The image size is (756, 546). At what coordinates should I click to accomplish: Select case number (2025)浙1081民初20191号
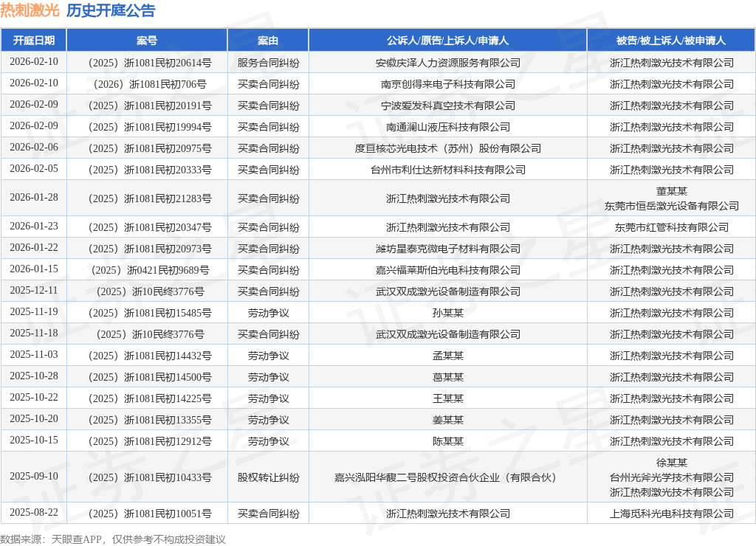pyautogui.click(x=150, y=106)
